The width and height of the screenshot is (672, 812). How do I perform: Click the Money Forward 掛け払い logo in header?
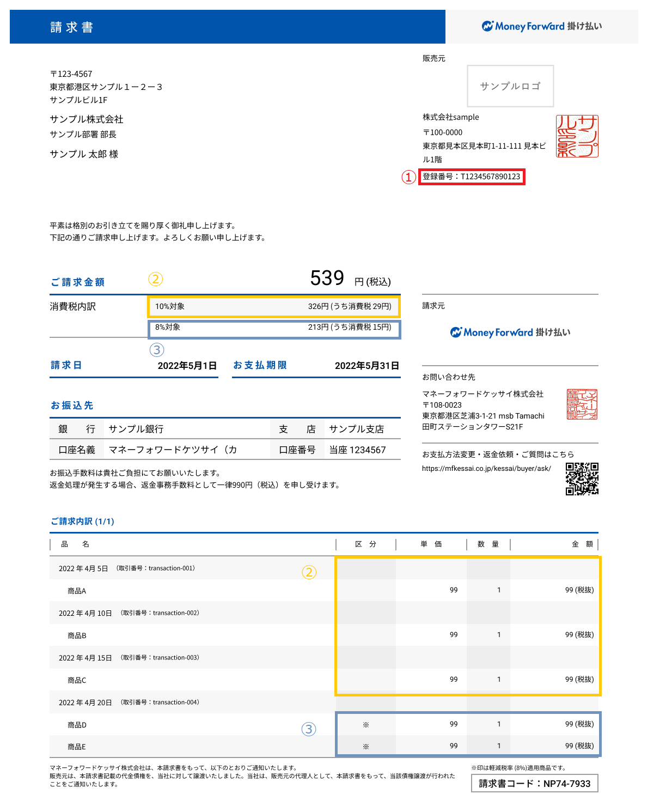coord(542,26)
